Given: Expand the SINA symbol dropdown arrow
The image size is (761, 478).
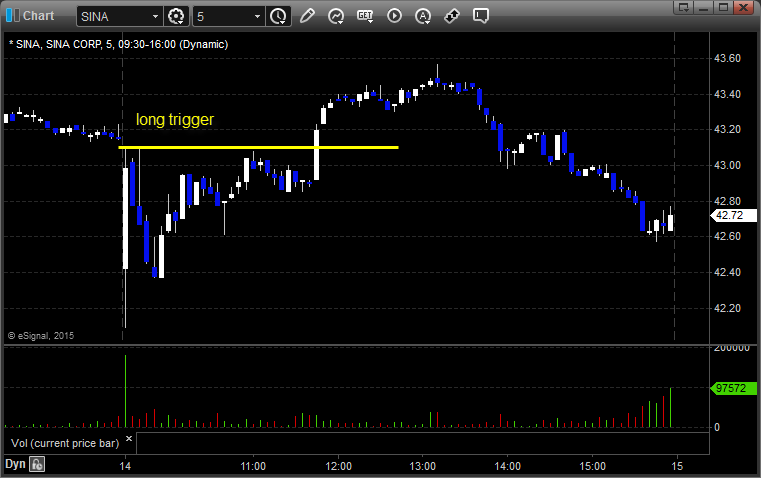Looking at the screenshot, I should tap(155, 16).
